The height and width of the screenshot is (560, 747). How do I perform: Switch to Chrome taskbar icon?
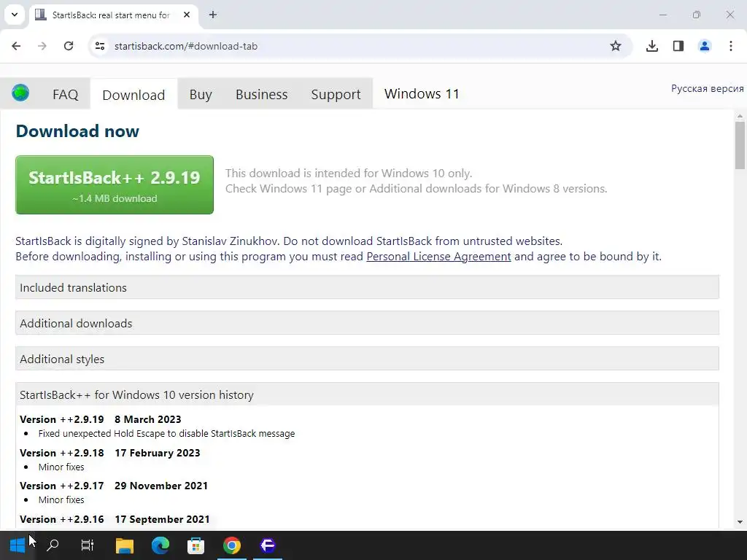point(232,545)
